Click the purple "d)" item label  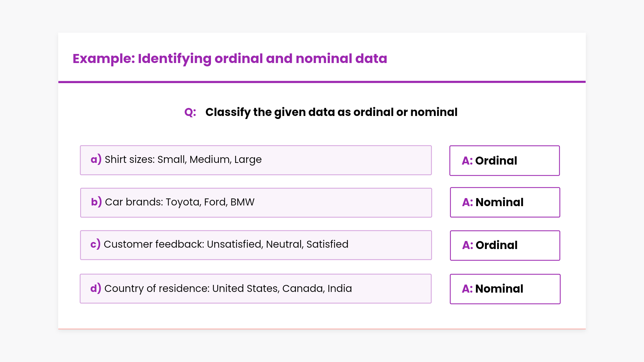click(x=96, y=289)
